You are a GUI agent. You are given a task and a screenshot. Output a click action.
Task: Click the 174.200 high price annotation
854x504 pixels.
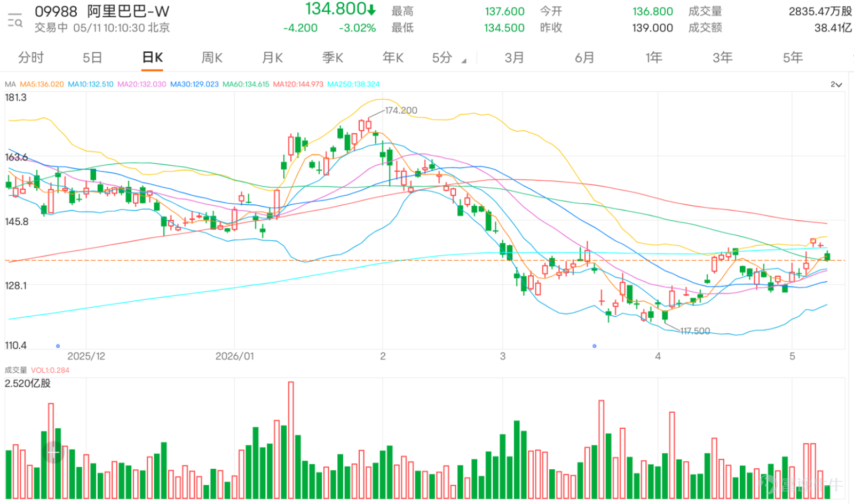pyautogui.click(x=401, y=110)
